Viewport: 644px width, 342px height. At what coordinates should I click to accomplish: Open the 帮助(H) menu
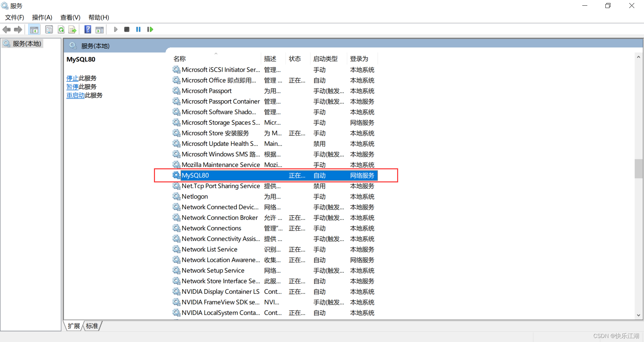(99, 17)
